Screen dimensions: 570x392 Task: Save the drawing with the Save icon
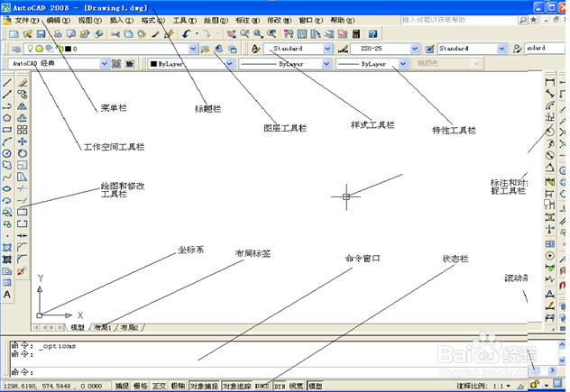(x=41, y=34)
